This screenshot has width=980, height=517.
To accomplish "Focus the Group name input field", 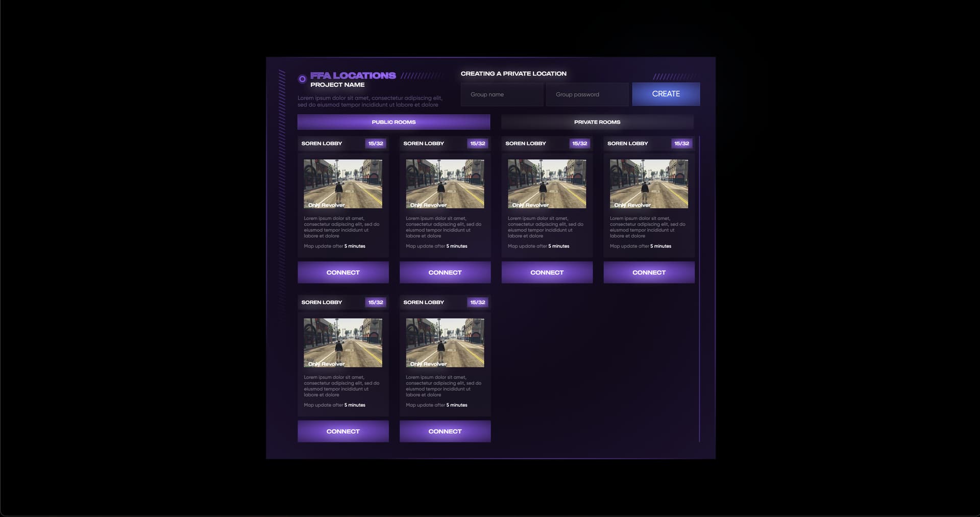I will [x=502, y=94].
